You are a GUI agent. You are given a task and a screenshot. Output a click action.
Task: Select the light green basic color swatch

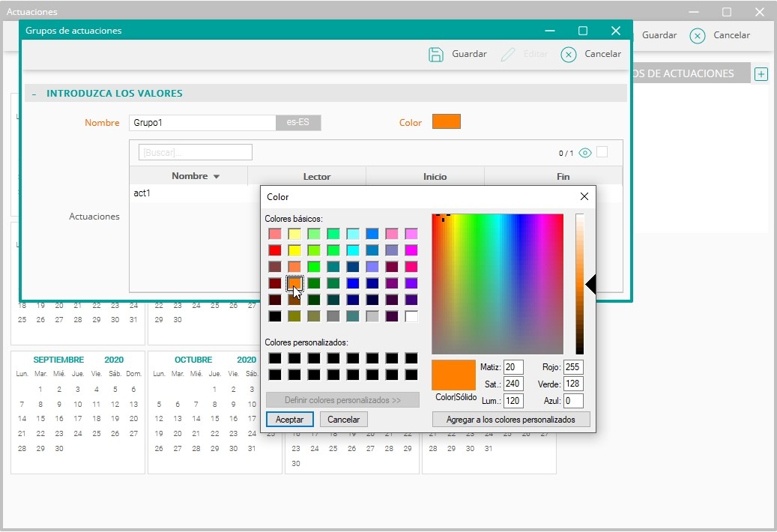tap(314, 234)
